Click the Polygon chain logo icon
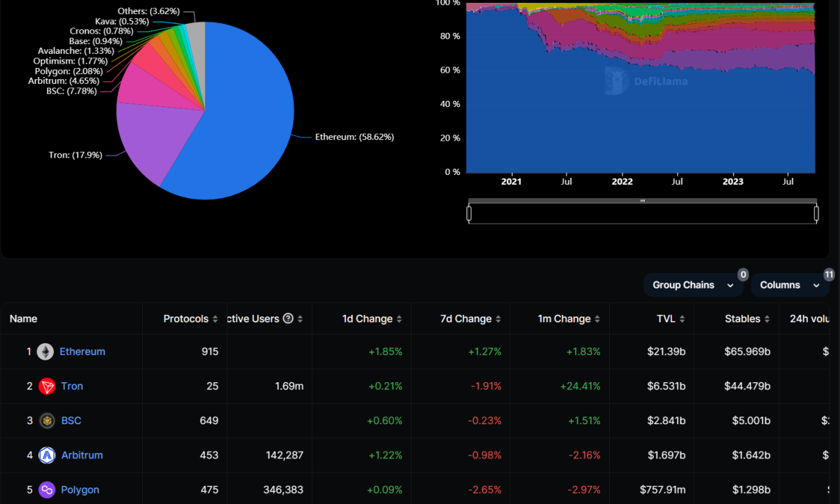This screenshot has width=840, height=504. coord(47,490)
